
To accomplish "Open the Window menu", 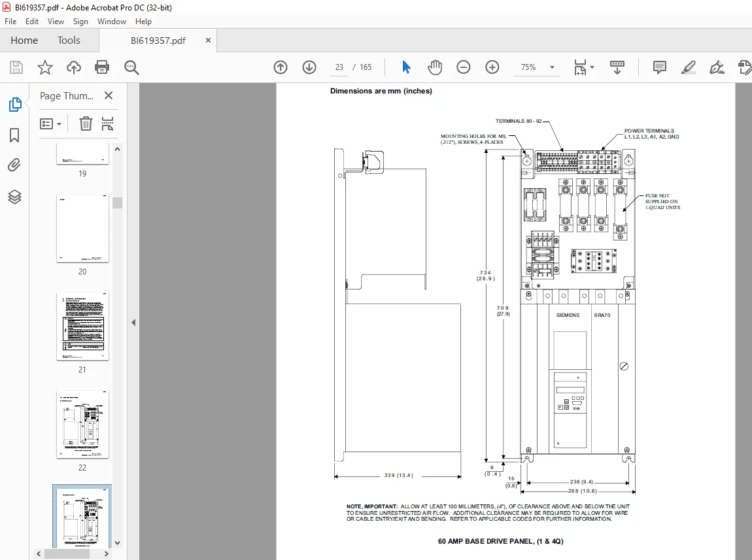I will (112, 22).
